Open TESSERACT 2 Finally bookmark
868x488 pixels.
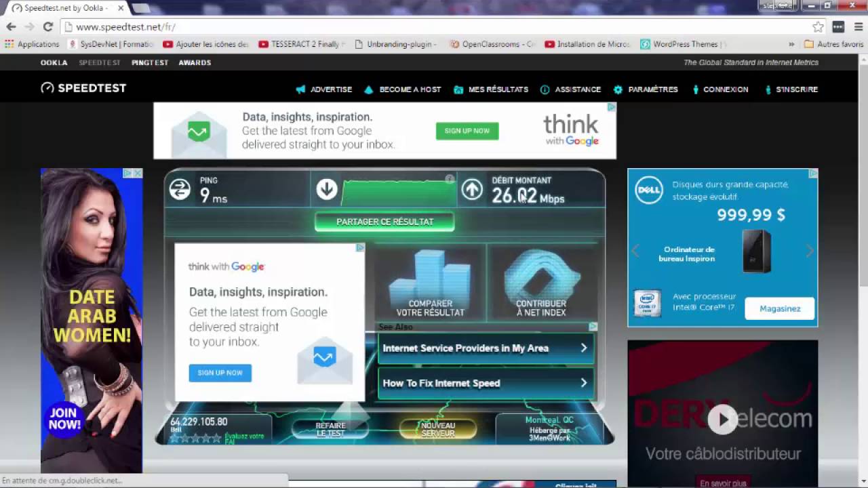point(302,44)
